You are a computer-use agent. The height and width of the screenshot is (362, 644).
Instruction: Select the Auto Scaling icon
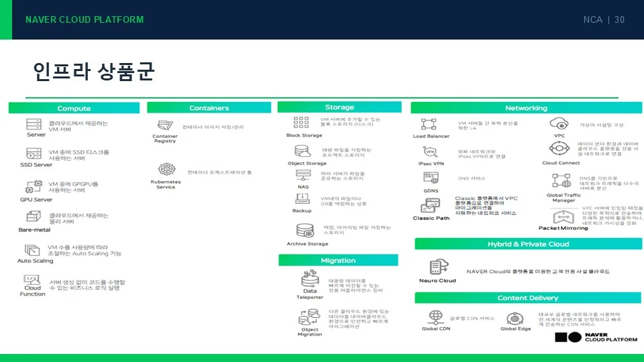(32, 249)
